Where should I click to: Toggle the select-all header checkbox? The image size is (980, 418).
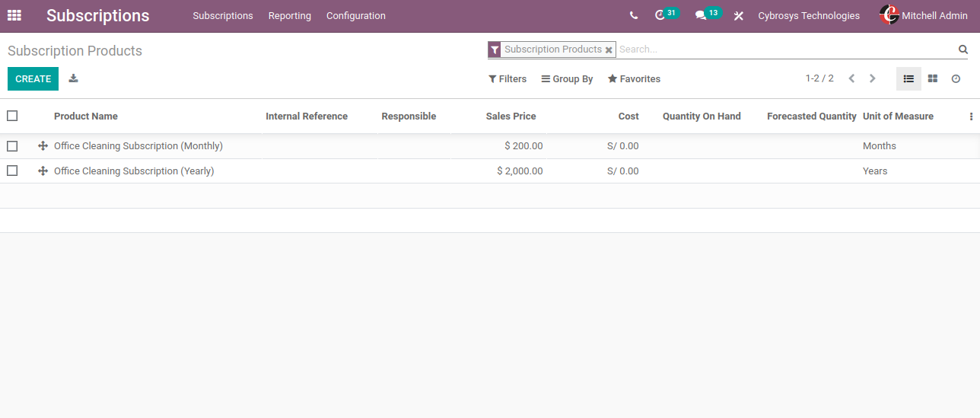(12, 116)
